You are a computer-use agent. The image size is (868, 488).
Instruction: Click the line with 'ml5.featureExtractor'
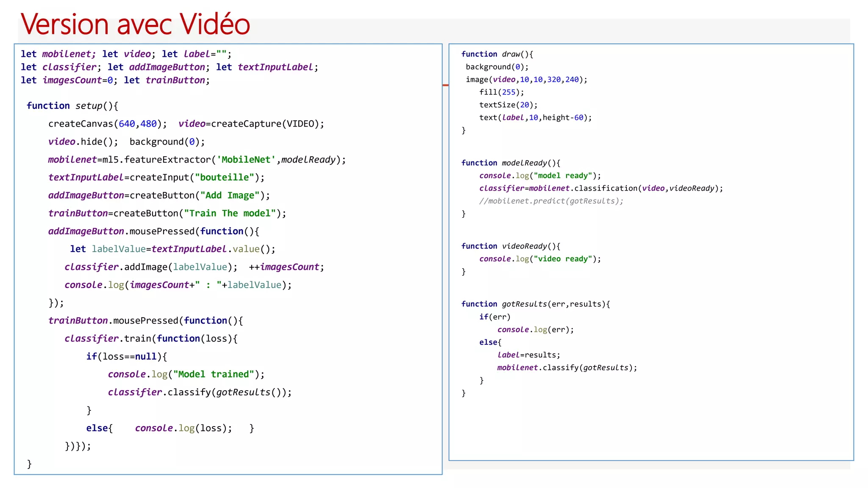click(197, 160)
